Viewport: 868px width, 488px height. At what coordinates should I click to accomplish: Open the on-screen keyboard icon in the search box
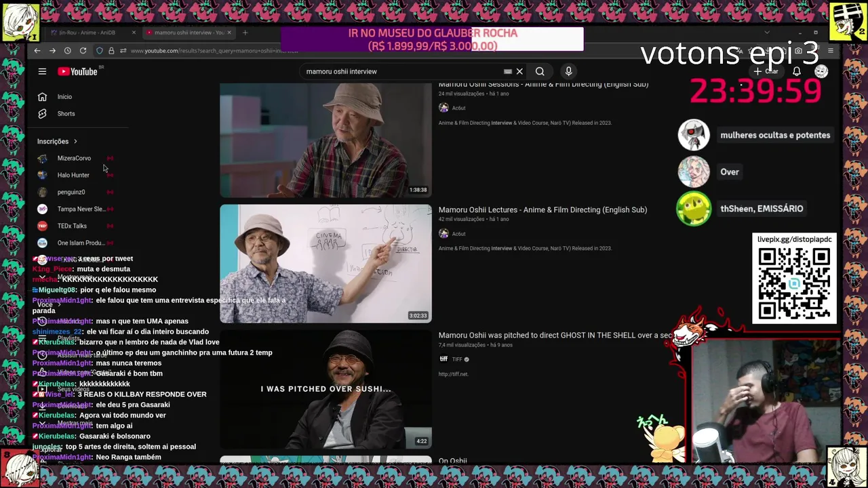tap(508, 71)
